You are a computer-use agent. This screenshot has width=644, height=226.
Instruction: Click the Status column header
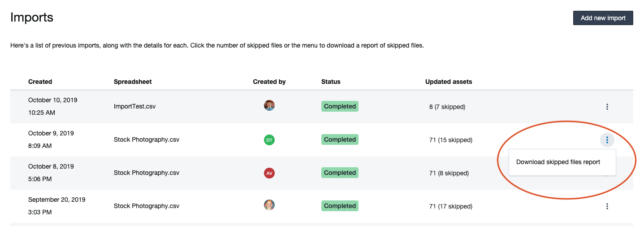click(331, 82)
